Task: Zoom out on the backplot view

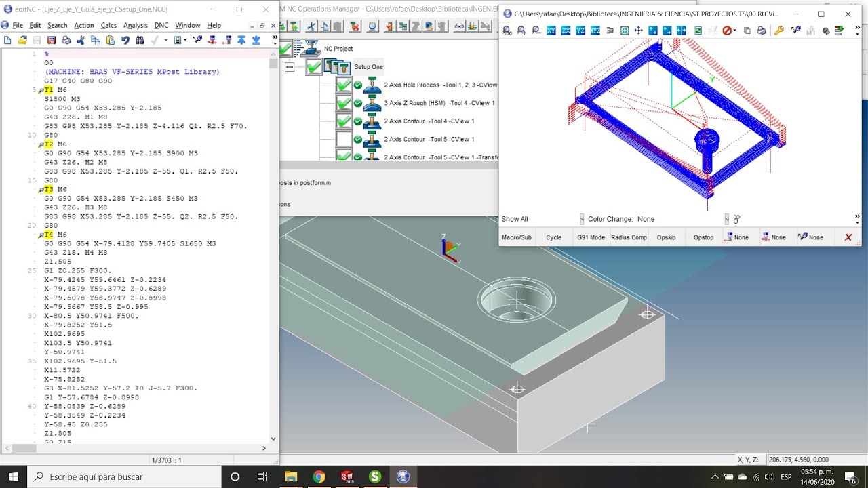Action: pyautogui.click(x=536, y=31)
